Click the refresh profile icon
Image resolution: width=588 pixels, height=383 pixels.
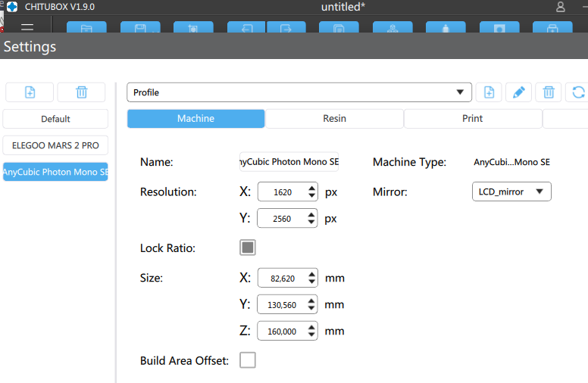[x=578, y=92]
